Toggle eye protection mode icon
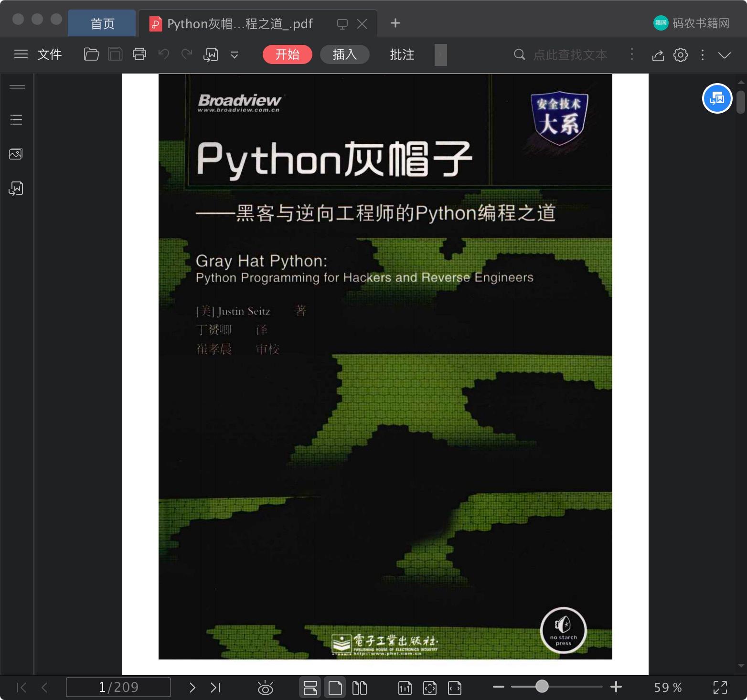 click(x=266, y=688)
